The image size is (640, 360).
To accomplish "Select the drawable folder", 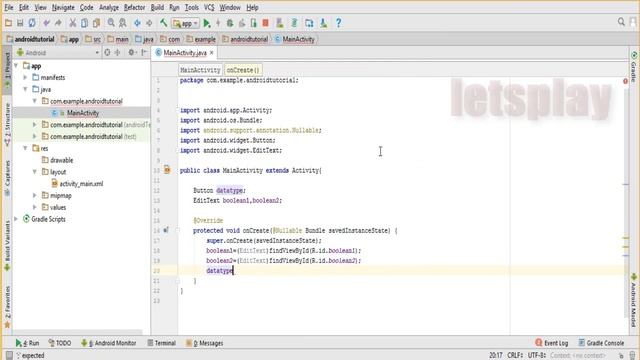I will pos(61,160).
